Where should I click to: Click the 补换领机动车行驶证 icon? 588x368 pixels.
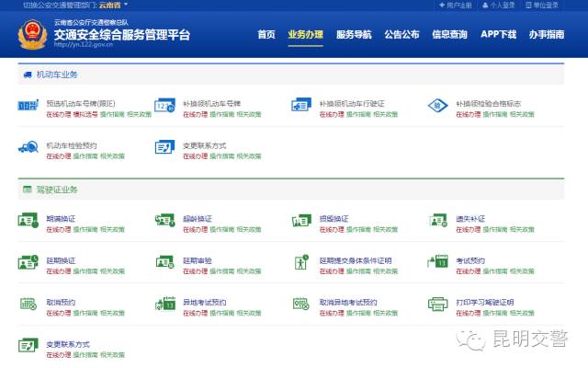click(301, 105)
